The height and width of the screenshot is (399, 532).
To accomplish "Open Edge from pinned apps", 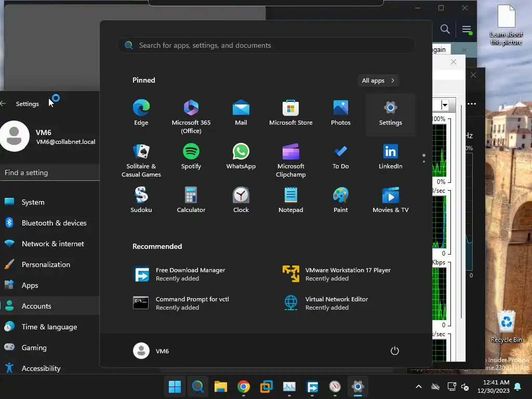I will coord(141,113).
